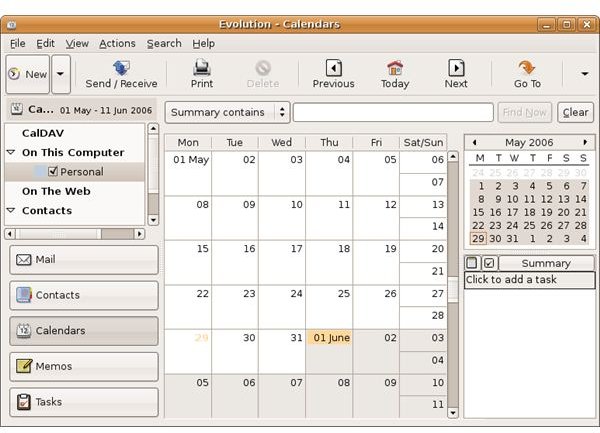The width and height of the screenshot is (600, 433).
Task: Open the Search menu
Action: coord(164,44)
